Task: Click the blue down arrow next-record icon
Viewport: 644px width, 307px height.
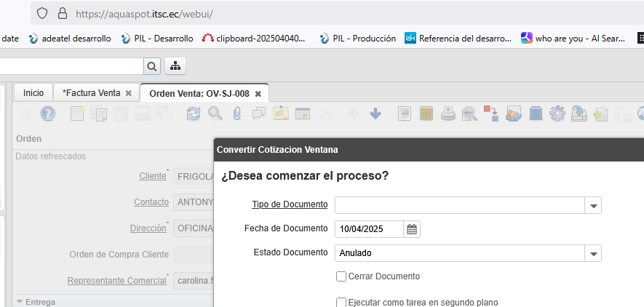Action: [x=375, y=113]
